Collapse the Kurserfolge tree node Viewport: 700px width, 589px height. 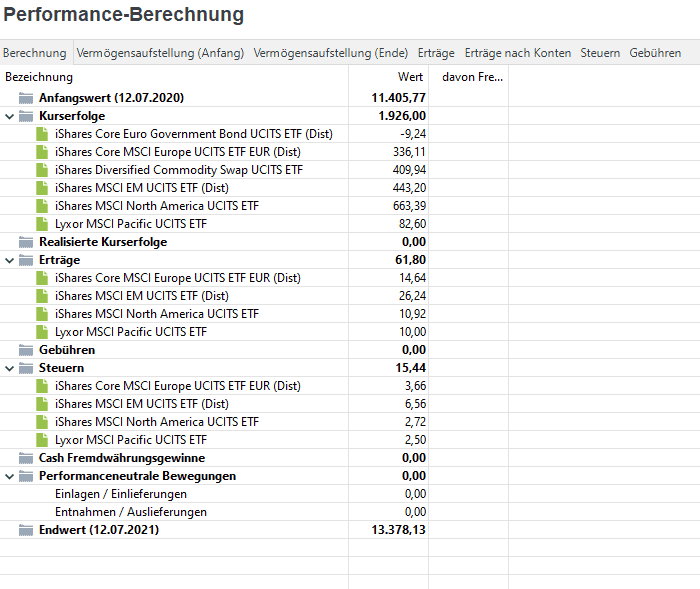coord(9,117)
